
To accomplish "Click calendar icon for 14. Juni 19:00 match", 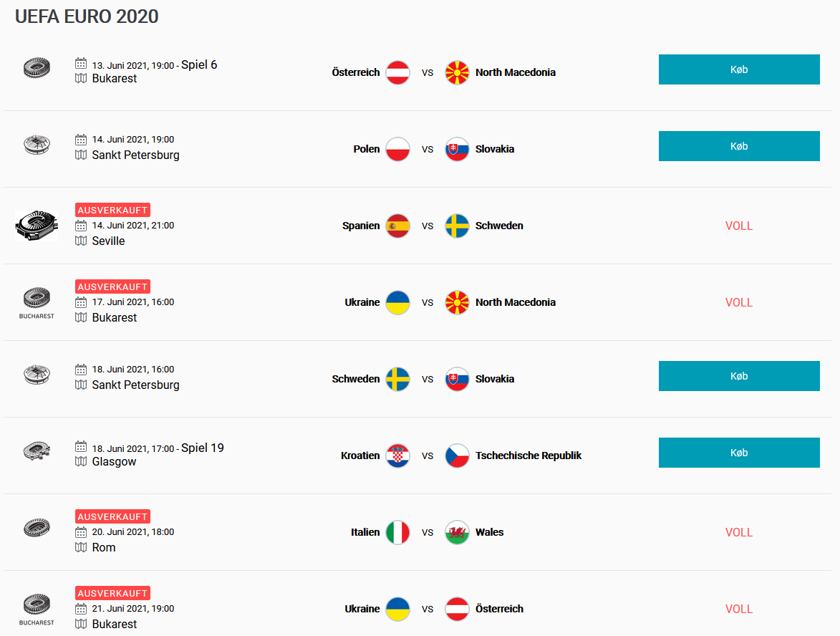I will 81,140.
